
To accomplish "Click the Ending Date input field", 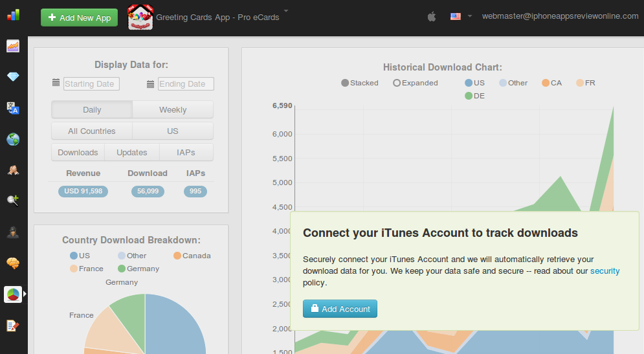I will pos(186,83).
